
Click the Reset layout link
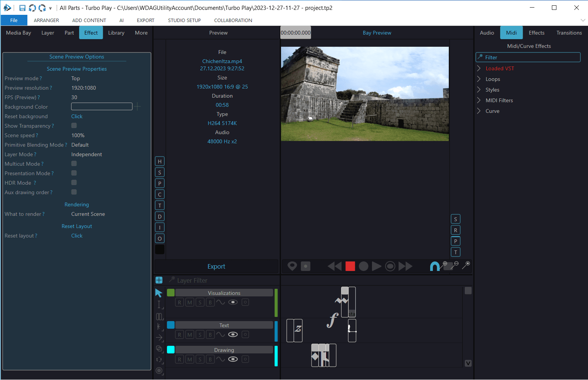point(77,236)
